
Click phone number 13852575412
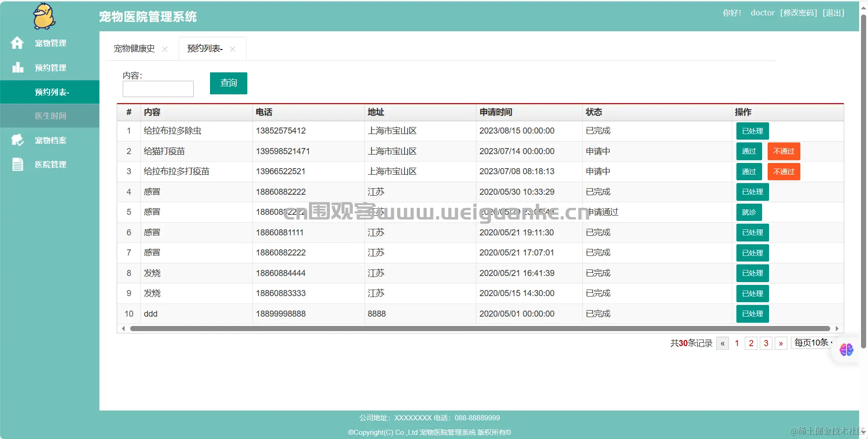[280, 131]
